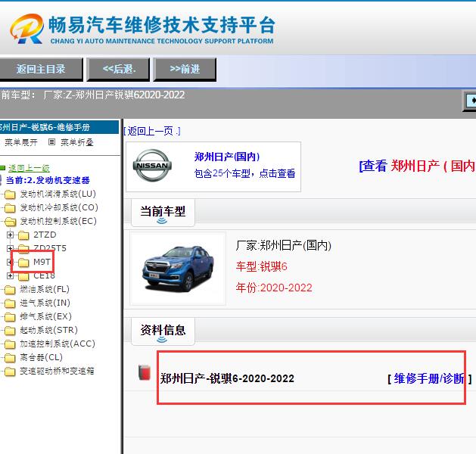Click the 返回主目录 button

(x=41, y=69)
